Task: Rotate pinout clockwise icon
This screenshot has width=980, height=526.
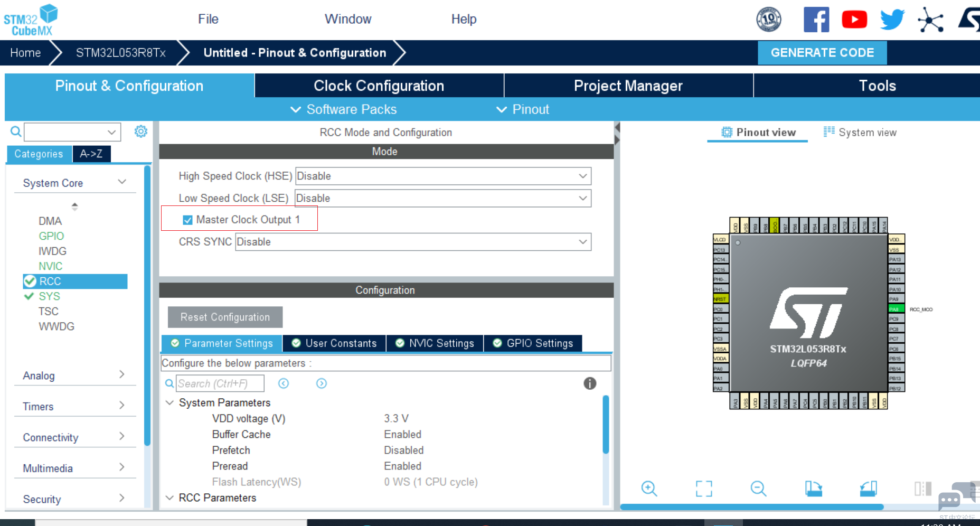Action: (x=814, y=489)
